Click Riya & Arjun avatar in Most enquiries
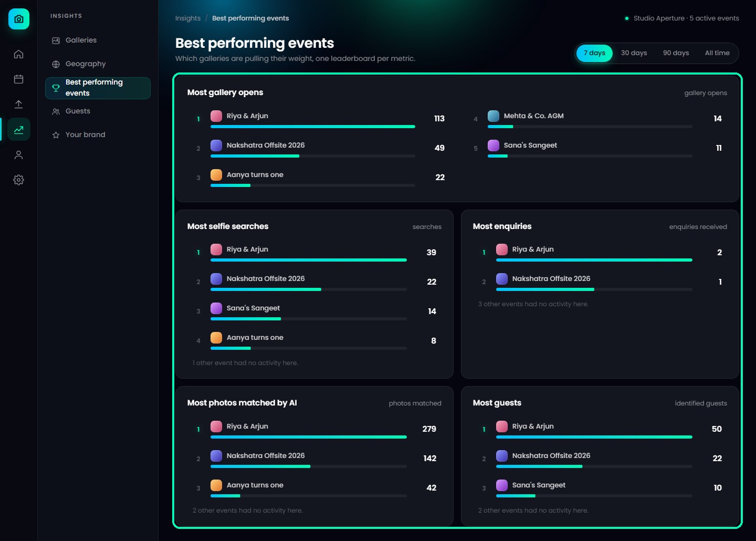 pyautogui.click(x=502, y=249)
